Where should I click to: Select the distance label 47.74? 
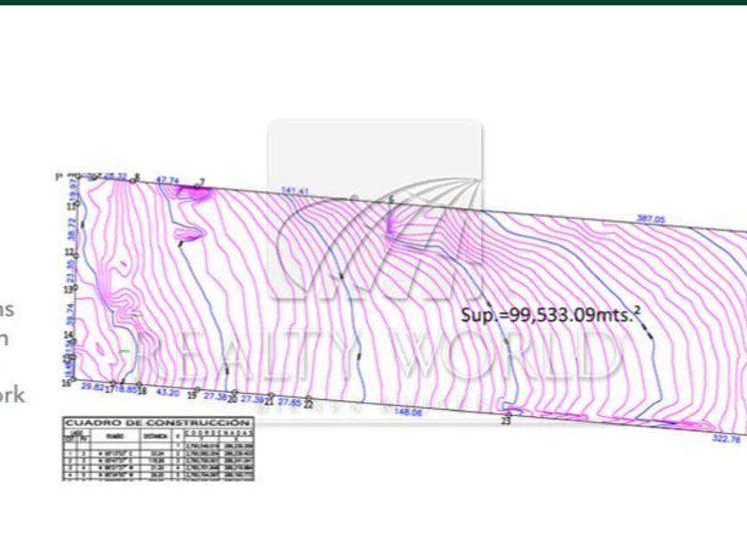point(168,180)
